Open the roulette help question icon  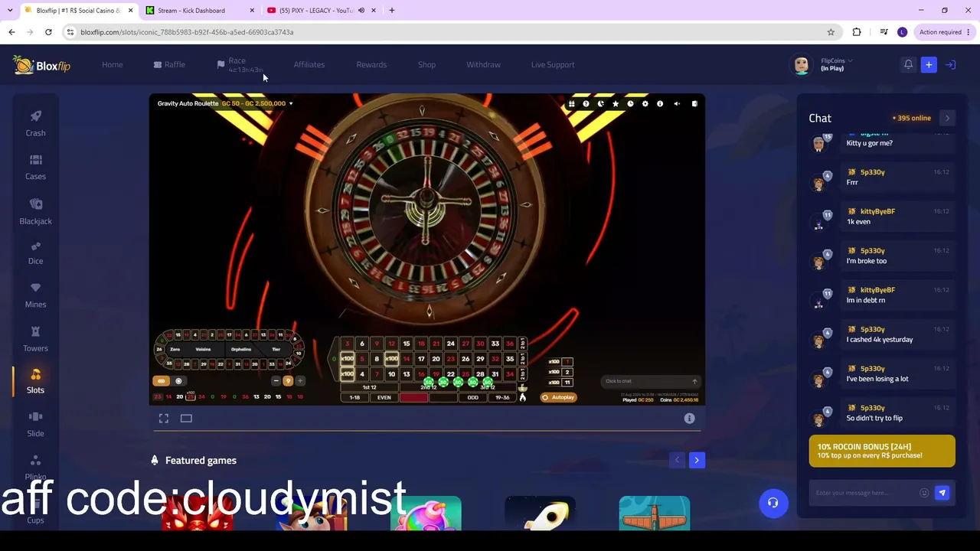point(586,104)
